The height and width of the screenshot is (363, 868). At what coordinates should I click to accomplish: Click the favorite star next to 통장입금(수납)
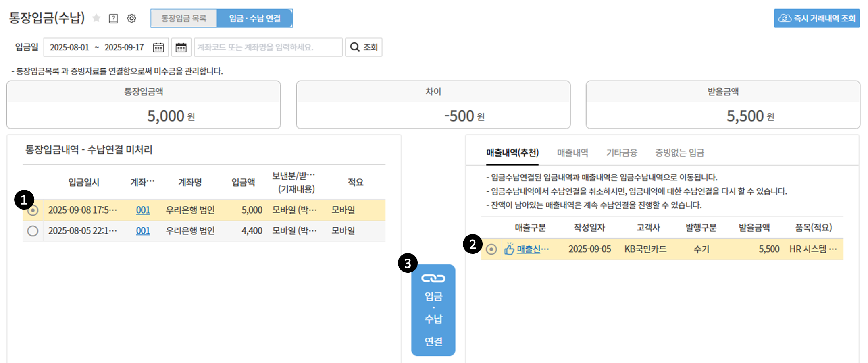click(96, 18)
